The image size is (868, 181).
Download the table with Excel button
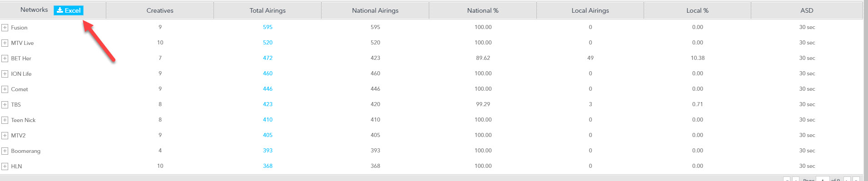[x=69, y=10]
